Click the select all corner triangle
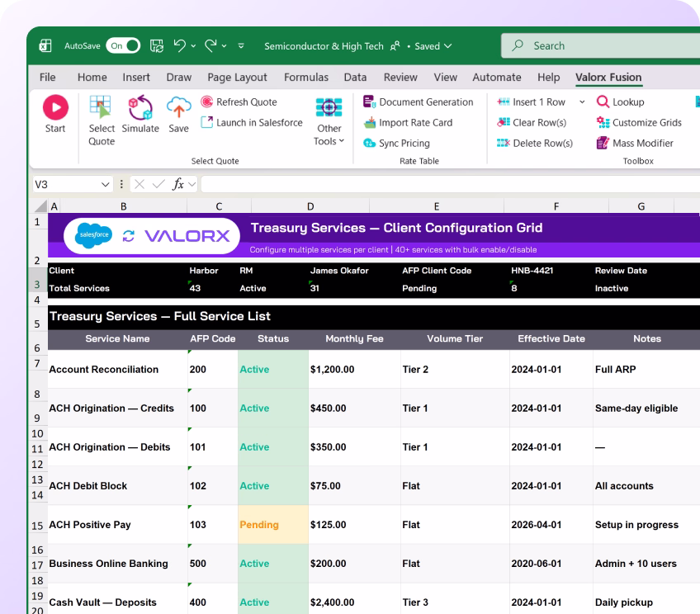 (x=40, y=206)
